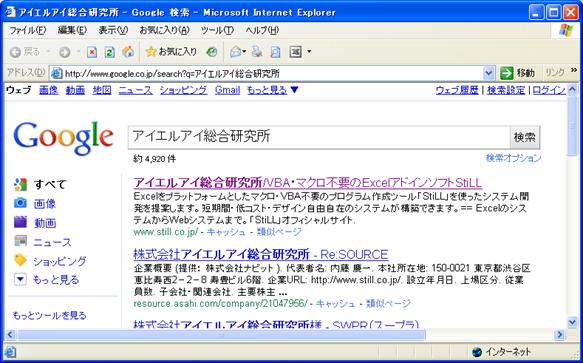Open the 検索オプション link
The image size is (583, 363).
(513, 158)
